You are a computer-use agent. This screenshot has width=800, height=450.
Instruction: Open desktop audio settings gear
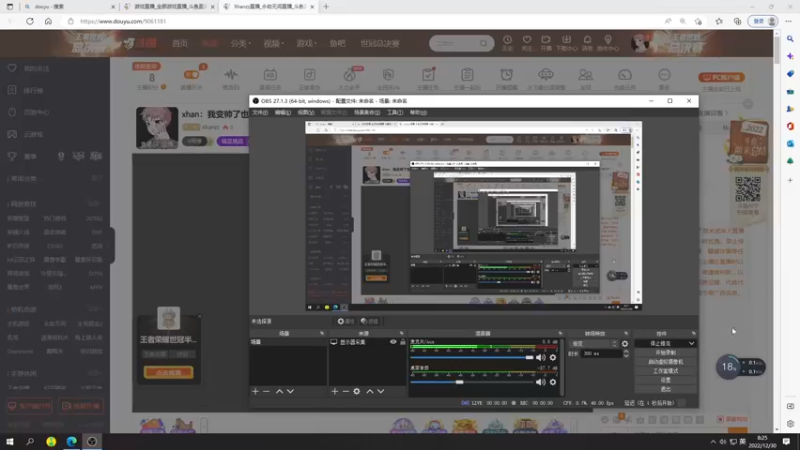pyautogui.click(x=553, y=382)
